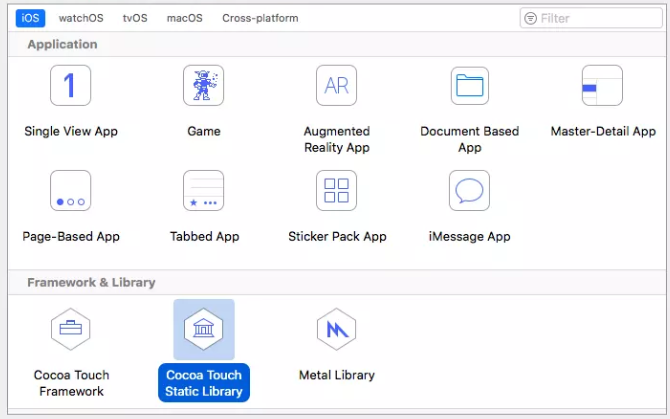
Task: Click the filter icon in the search field
Action: (530, 18)
